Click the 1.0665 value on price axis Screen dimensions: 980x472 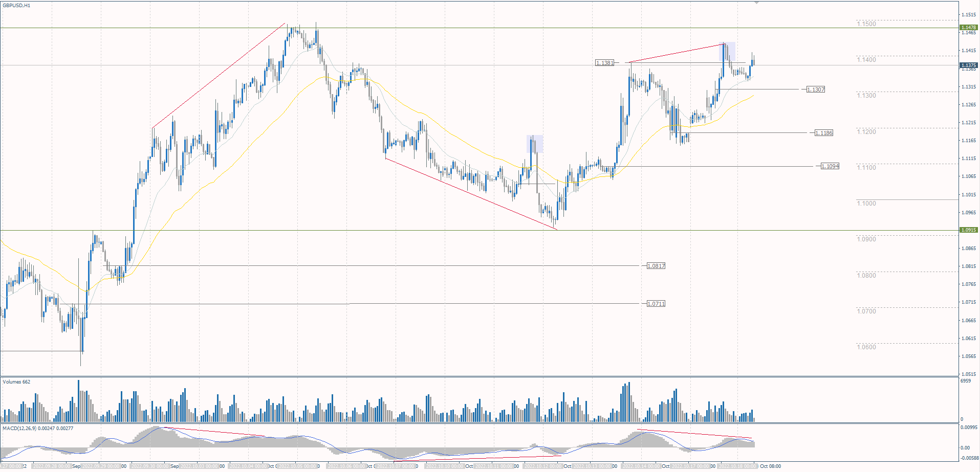pyautogui.click(x=968, y=321)
